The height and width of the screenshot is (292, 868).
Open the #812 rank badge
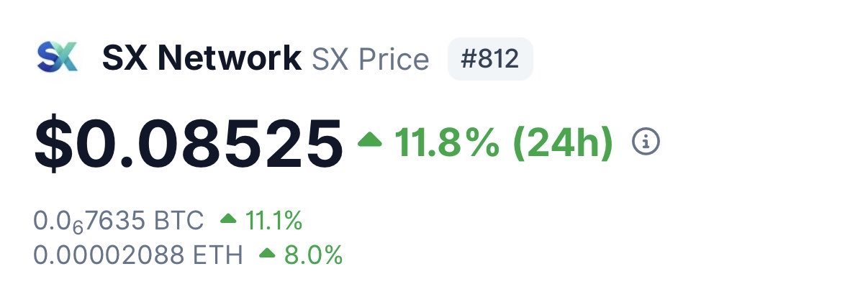point(489,59)
